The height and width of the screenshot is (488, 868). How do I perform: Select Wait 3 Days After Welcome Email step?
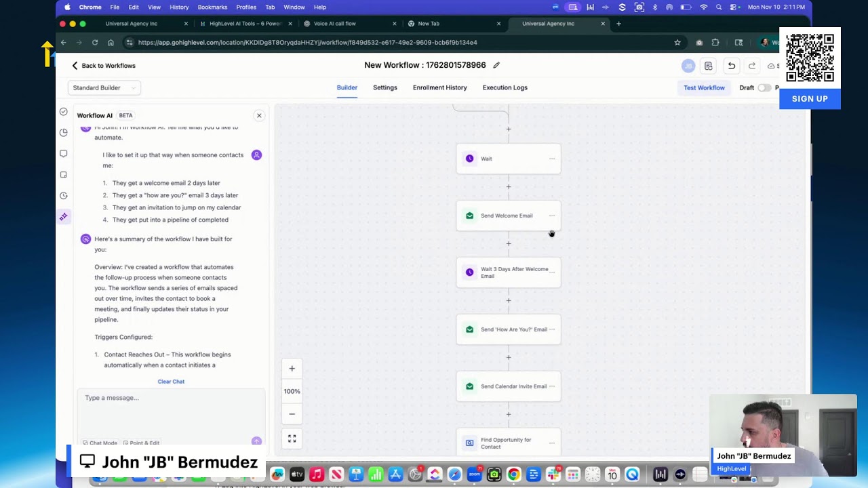click(509, 272)
